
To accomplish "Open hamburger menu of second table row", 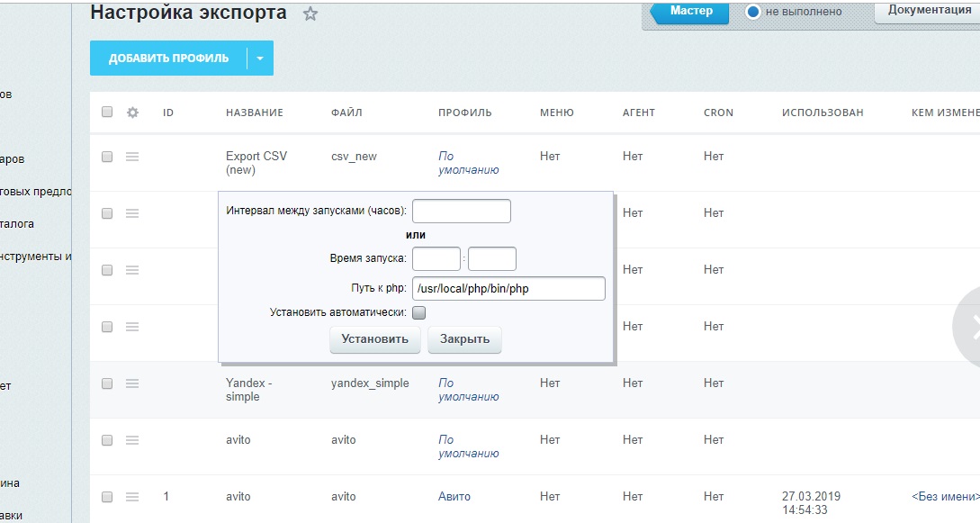I will [132, 213].
